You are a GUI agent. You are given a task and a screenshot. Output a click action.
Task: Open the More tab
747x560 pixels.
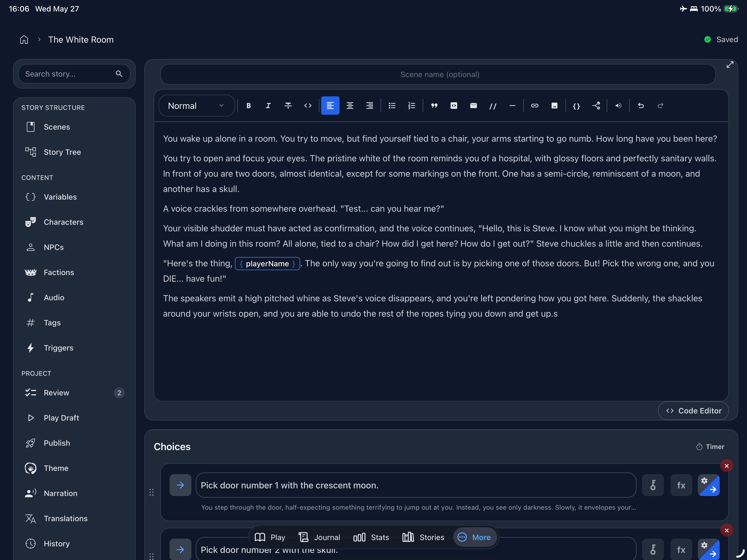coord(474,537)
